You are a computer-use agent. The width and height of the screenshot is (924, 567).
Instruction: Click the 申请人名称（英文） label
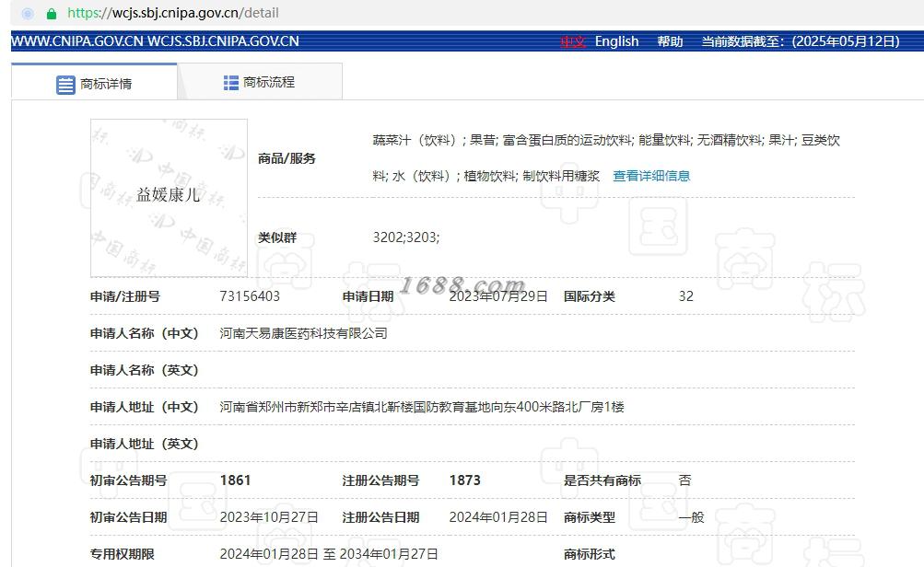coord(145,370)
